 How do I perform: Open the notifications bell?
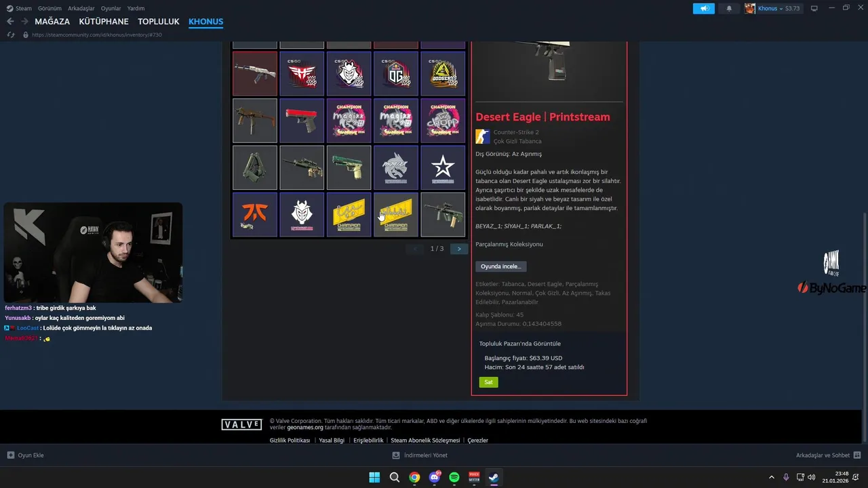[729, 8]
